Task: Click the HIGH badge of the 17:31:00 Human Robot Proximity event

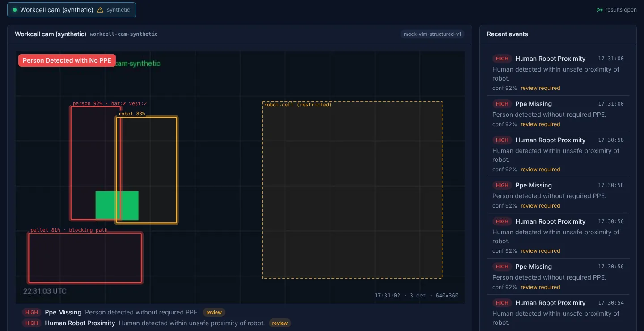Action: [x=502, y=59]
